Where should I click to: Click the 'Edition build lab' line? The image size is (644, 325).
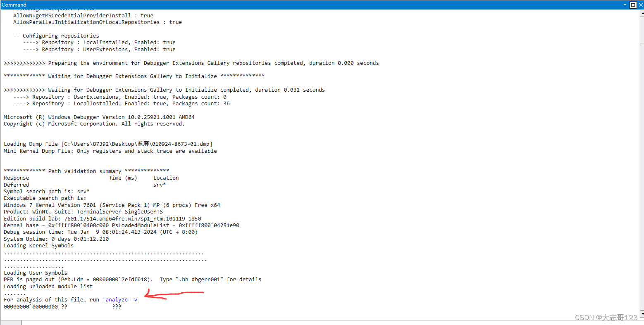103,219
